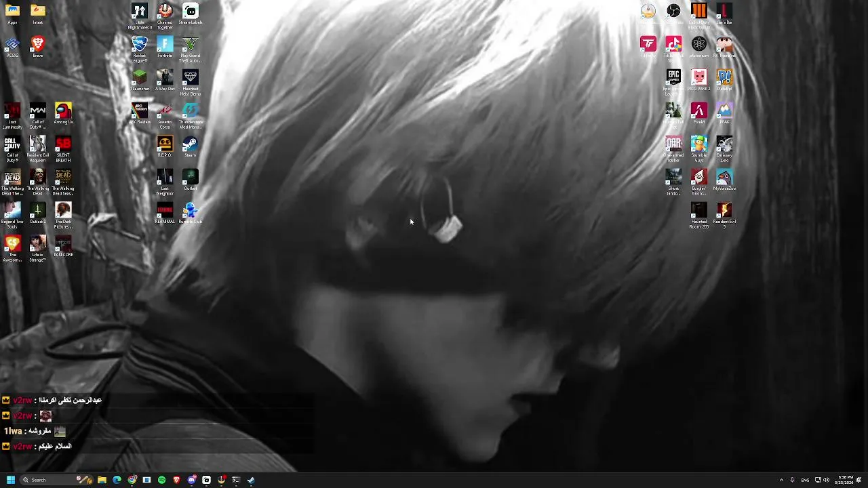Select the PANICORE game shortcut
The height and width of the screenshot is (488, 868).
(63, 246)
